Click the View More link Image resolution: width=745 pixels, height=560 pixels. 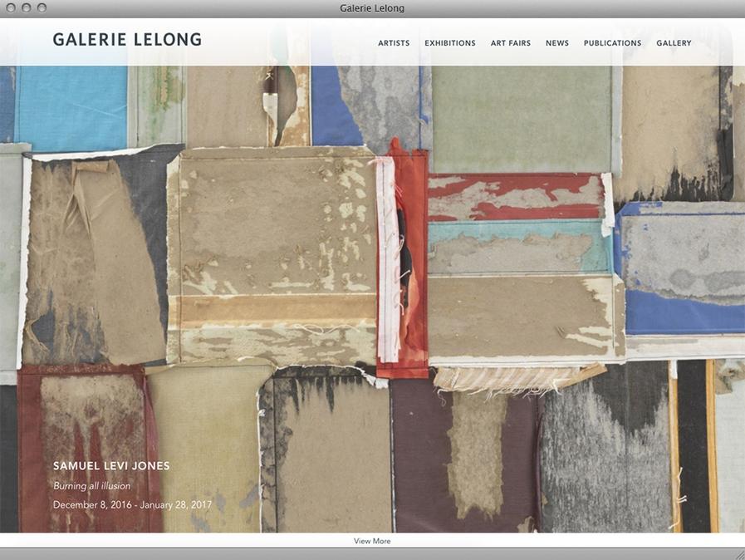pos(372,541)
